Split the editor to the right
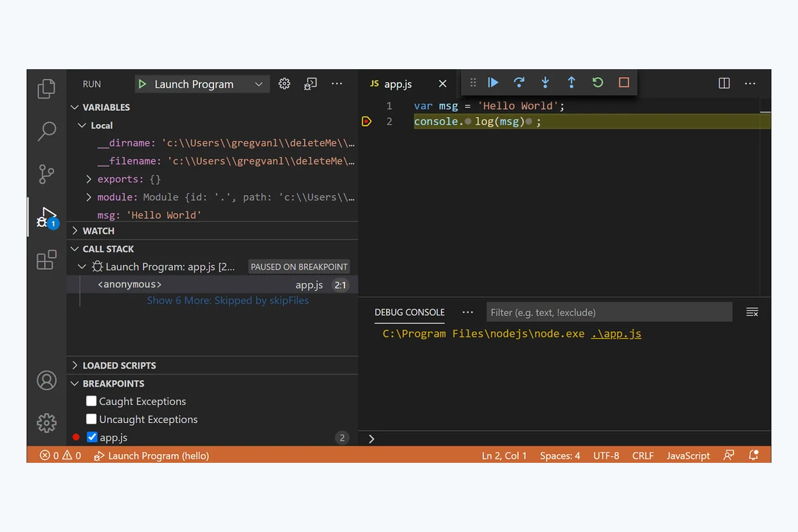The height and width of the screenshot is (532, 798). (x=724, y=83)
